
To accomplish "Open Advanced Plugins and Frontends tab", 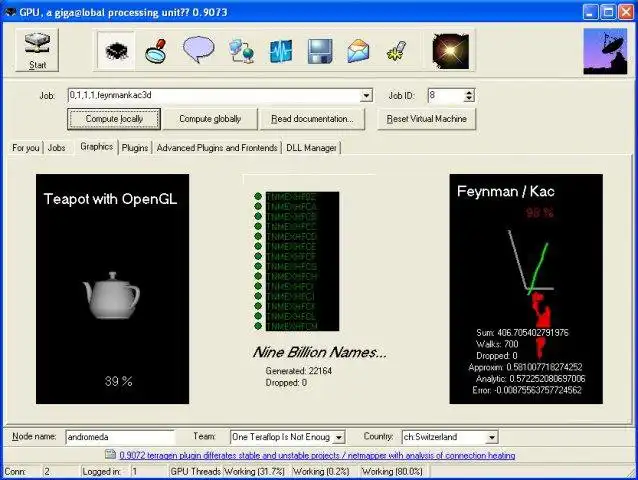I will point(217,148).
